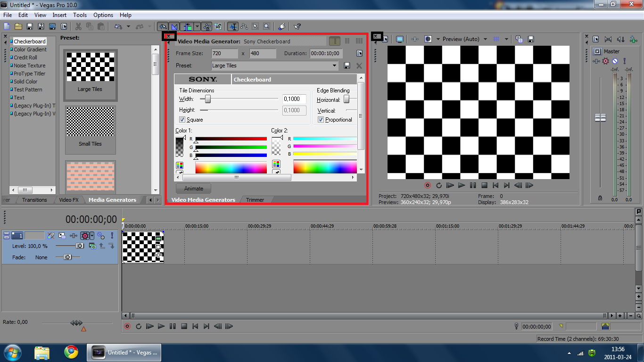
Task: Select Noise Texture in the generator list
Action: pyautogui.click(x=30, y=66)
